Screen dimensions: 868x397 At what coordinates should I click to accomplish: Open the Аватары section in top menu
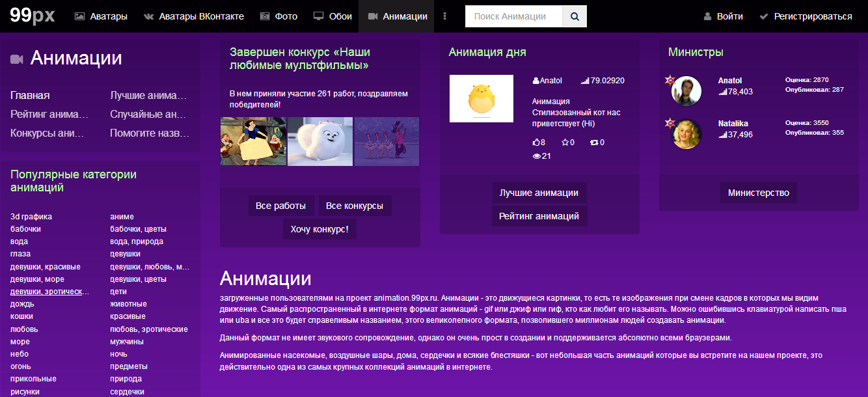pos(101,16)
